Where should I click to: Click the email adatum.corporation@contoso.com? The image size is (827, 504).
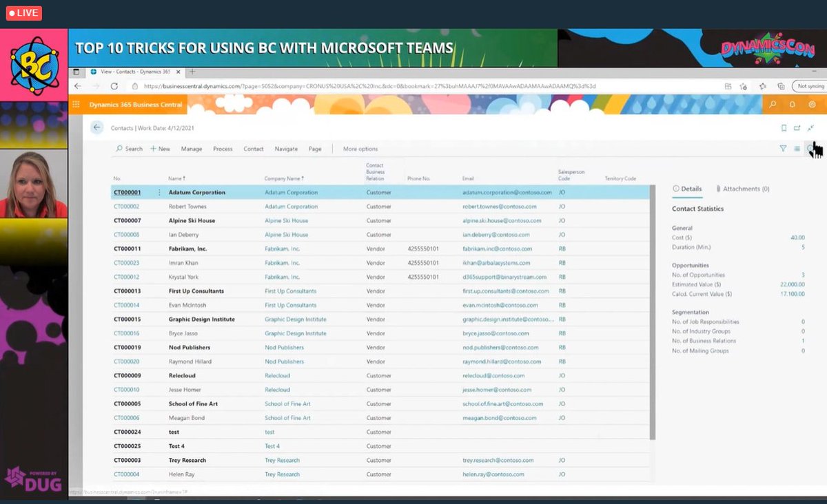click(507, 193)
